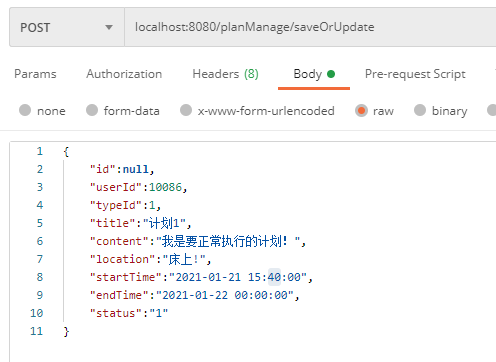
Task: Click the green dot on Body tab
Action: point(331,74)
